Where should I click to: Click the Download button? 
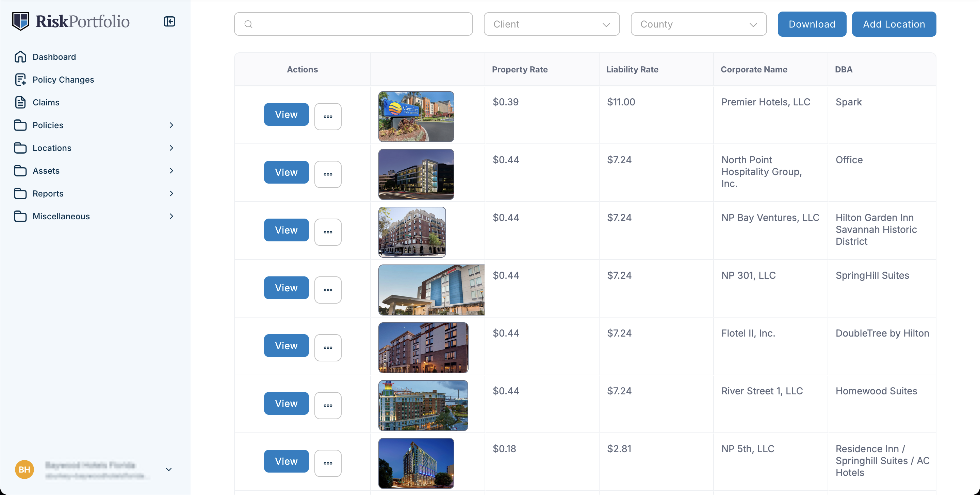[812, 24]
